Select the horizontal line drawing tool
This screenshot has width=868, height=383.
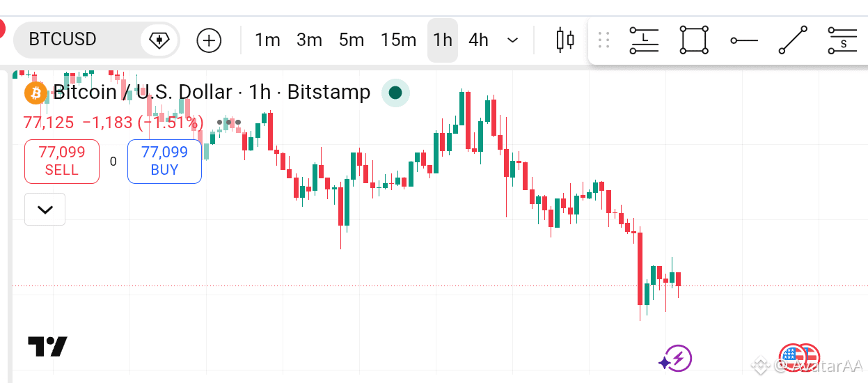(x=744, y=40)
